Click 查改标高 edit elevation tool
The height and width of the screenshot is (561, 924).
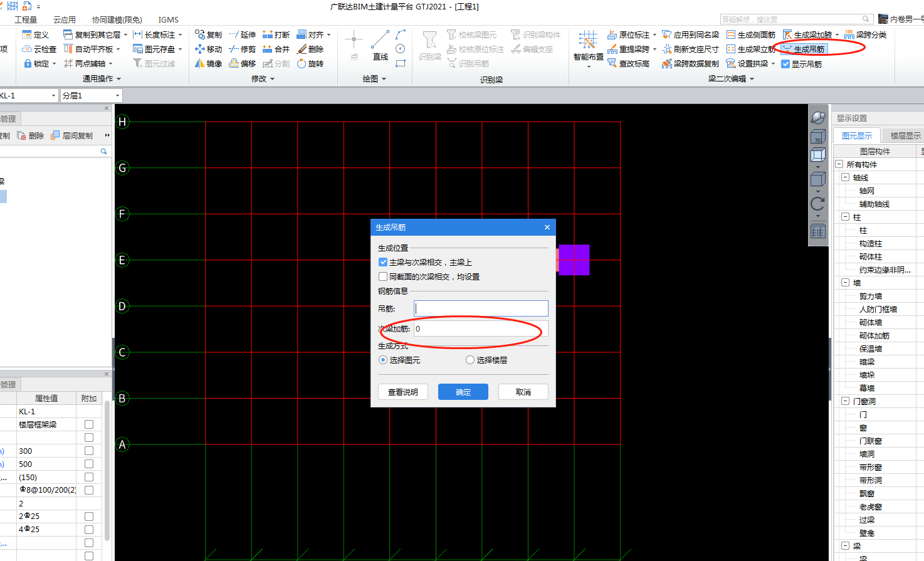coord(628,63)
